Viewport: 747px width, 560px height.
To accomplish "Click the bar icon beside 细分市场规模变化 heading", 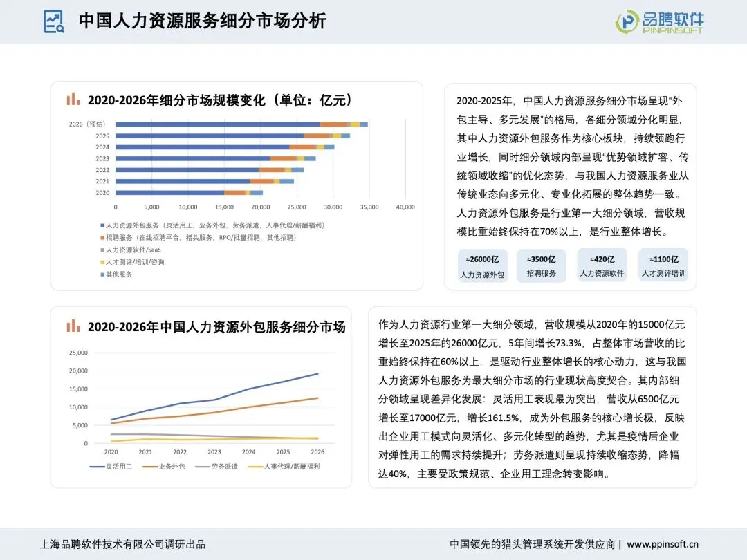I will pyautogui.click(x=73, y=99).
